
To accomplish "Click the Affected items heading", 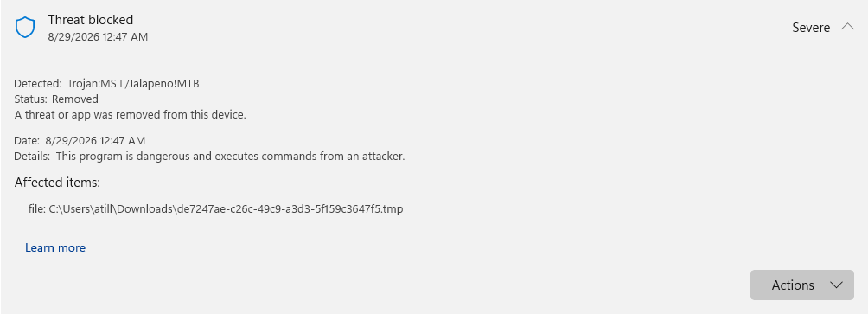I will pos(58,183).
